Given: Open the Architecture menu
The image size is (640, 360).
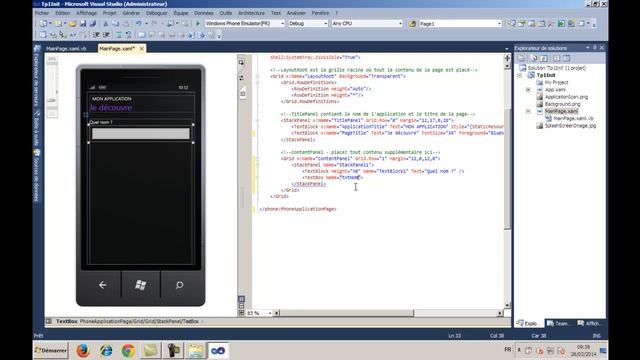Looking at the screenshot, I should (251, 13).
